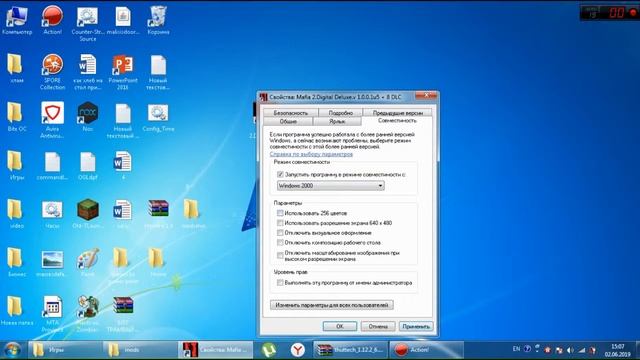This screenshot has width=640, height=360.
Task: Enable the 640 x 480 screen resolution checkbox
Action: click(280, 223)
